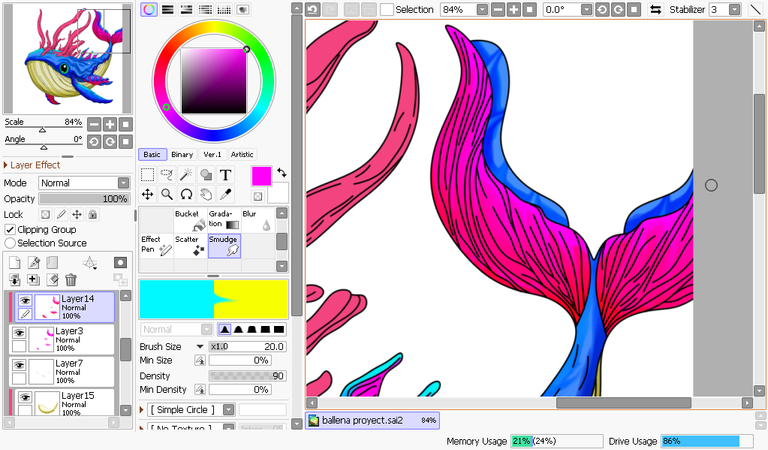Screen dimensions: 768x450
Task: Select the Text tool
Action: click(x=225, y=175)
